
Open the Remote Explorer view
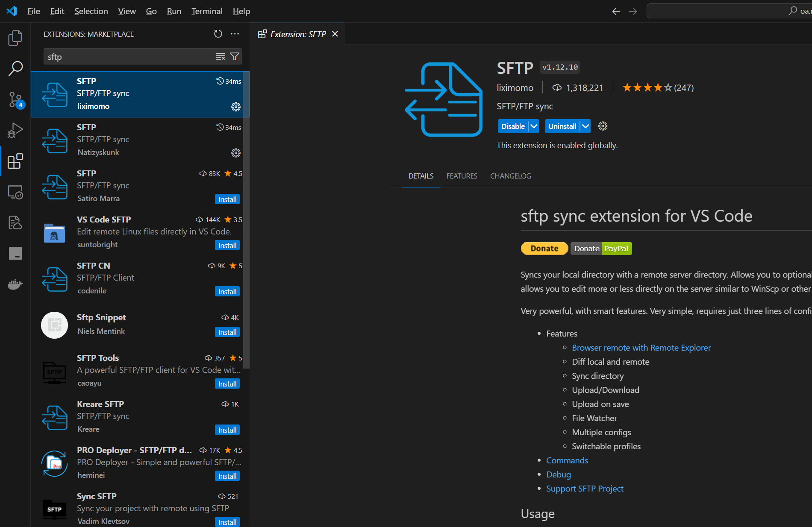coord(15,192)
